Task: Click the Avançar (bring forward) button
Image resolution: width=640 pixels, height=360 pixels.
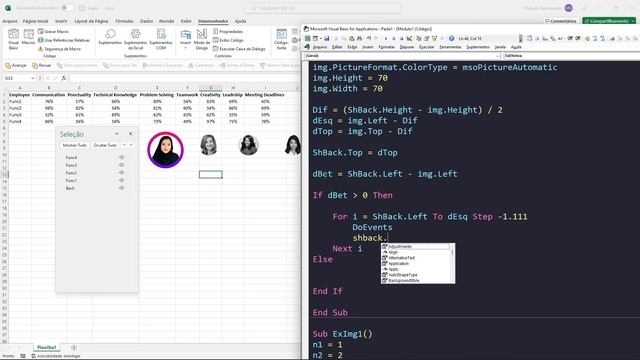Action: (x=16, y=65)
